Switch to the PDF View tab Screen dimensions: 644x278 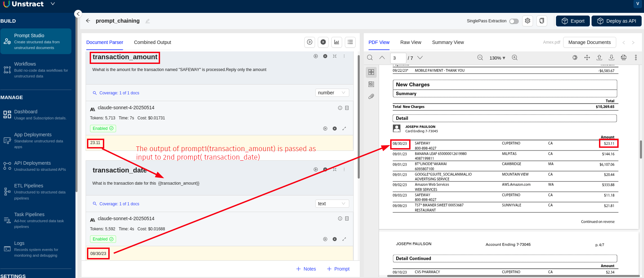379,42
